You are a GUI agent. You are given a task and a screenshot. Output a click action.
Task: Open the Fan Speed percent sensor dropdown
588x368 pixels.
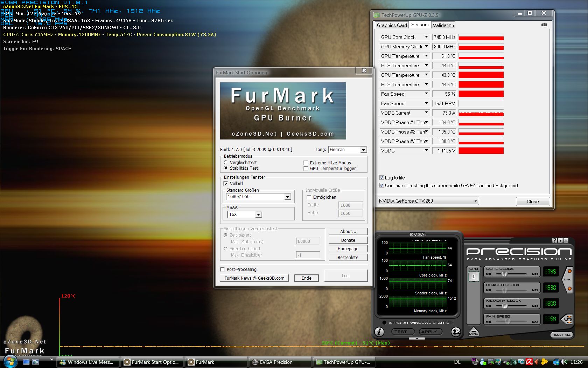(x=405, y=94)
